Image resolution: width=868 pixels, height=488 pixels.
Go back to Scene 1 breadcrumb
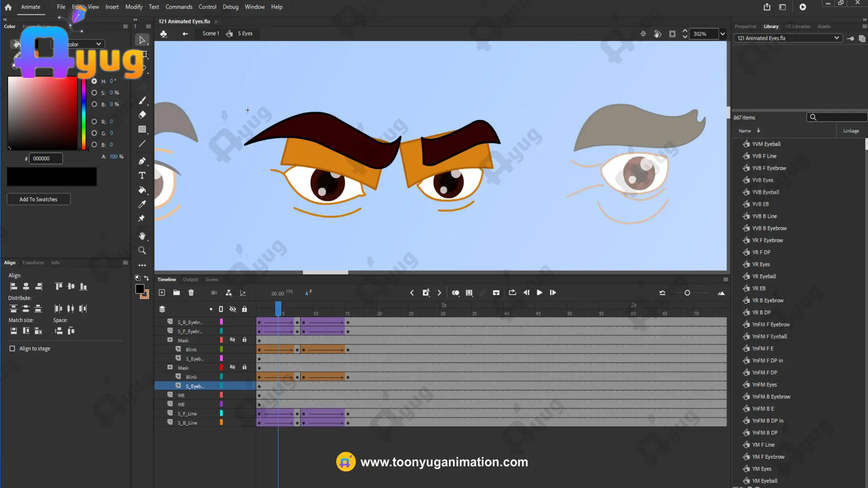coord(210,33)
